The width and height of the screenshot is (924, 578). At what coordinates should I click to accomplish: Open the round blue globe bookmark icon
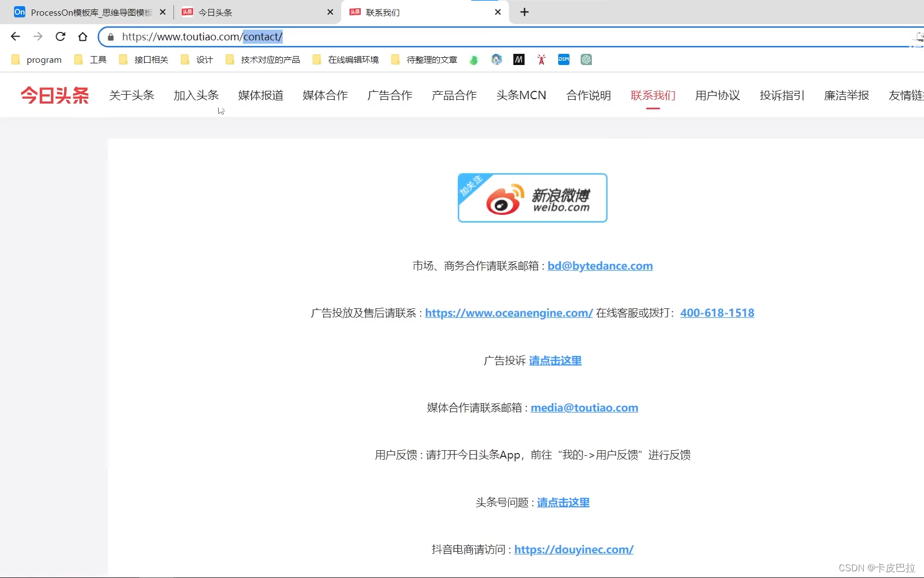[x=497, y=59]
